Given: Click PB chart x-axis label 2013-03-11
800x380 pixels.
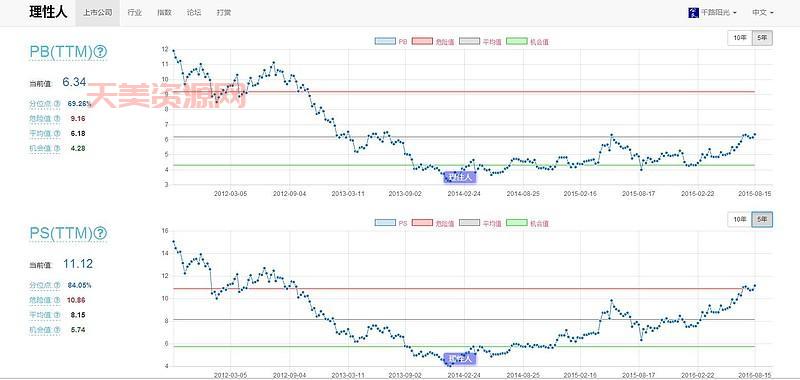Looking at the screenshot, I should 348,194.
